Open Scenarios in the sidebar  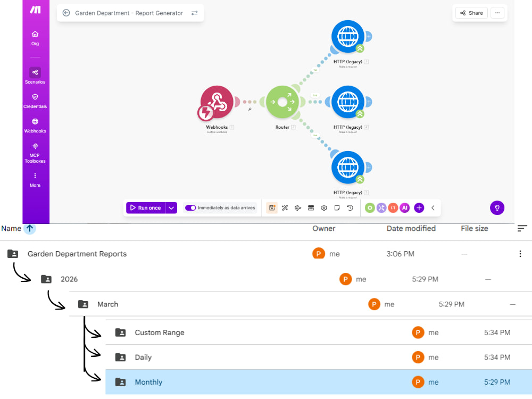35,76
